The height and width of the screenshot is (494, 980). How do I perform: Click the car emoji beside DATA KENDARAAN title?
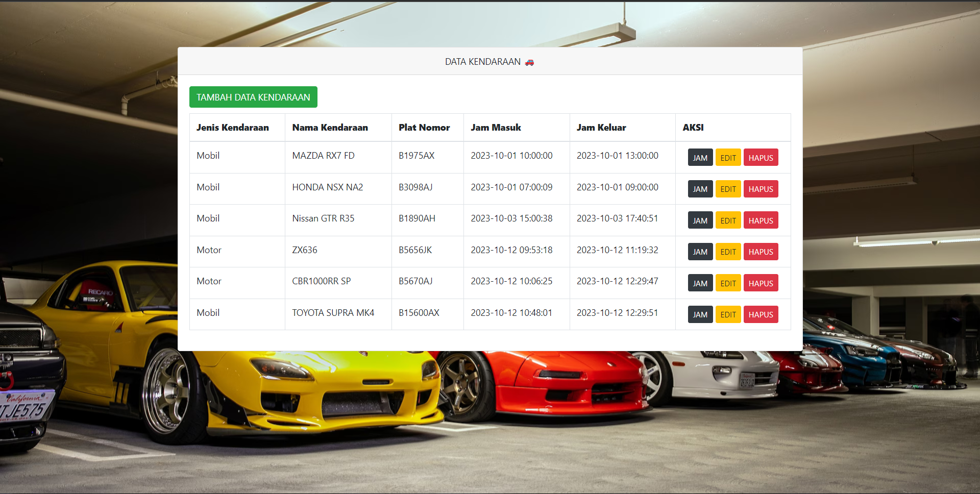click(529, 61)
